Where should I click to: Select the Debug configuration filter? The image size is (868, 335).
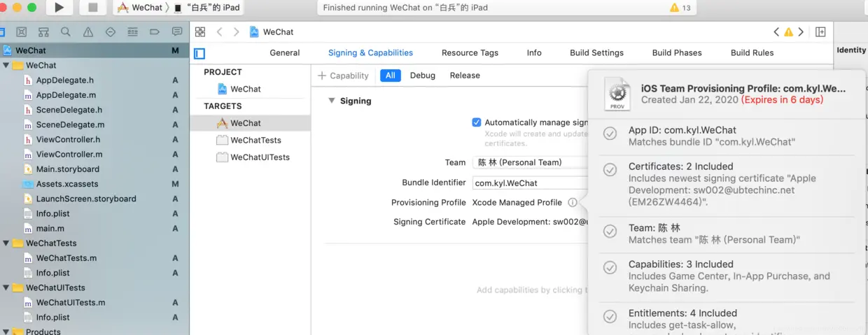coord(422,76)
